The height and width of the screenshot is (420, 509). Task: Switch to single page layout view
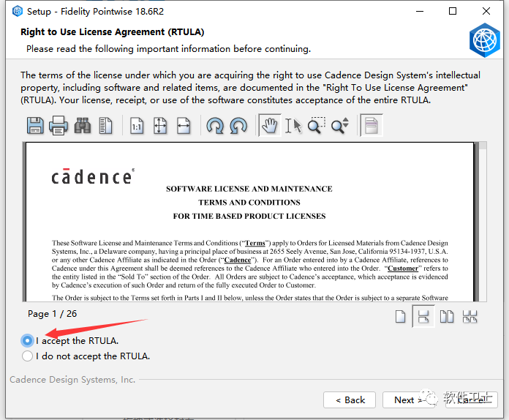pyautogui.click(x=400, y=316)
